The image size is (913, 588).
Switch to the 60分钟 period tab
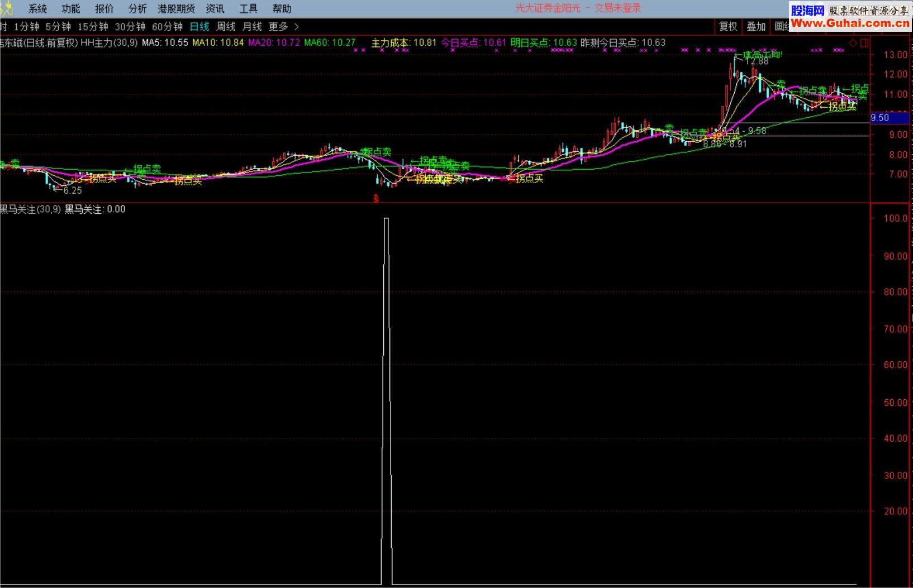click(x=168, y=26)
